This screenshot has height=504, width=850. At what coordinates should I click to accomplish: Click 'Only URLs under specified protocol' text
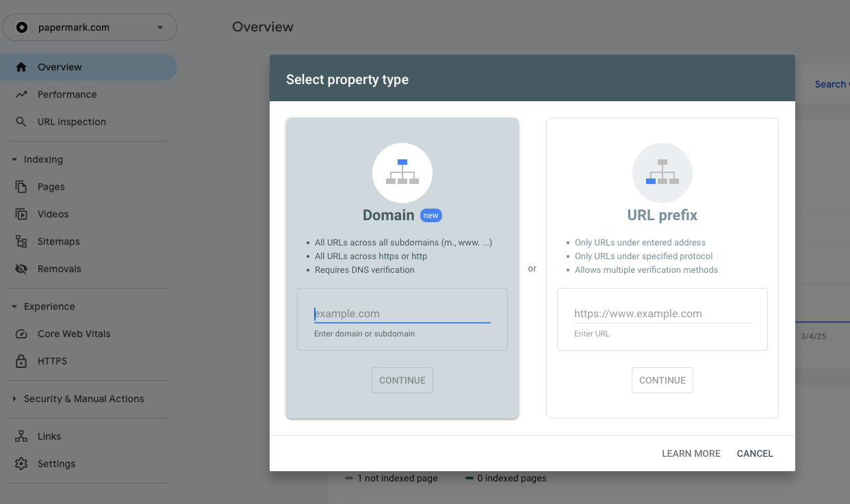[644, 256]
